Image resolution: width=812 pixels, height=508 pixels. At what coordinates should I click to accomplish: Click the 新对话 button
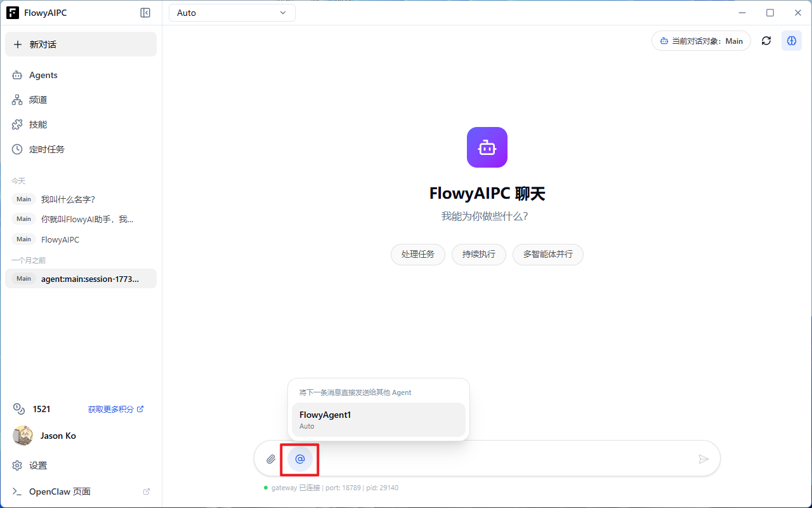click(81, 44)
